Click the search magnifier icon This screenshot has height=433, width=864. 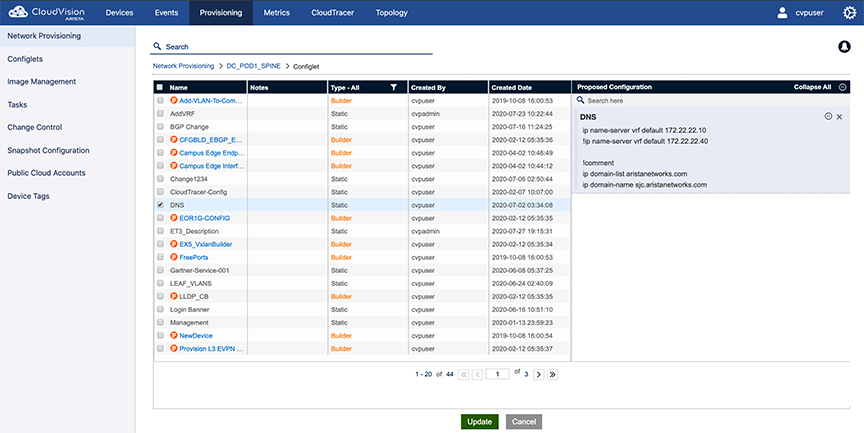[x=157, y=46]
